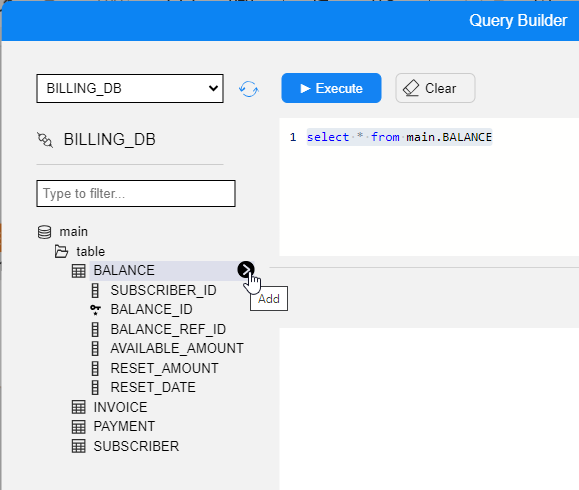579x490 pixels.
Task: Click the SUBSCRIBER_ID column icon
Action: [x=95, y=290]
